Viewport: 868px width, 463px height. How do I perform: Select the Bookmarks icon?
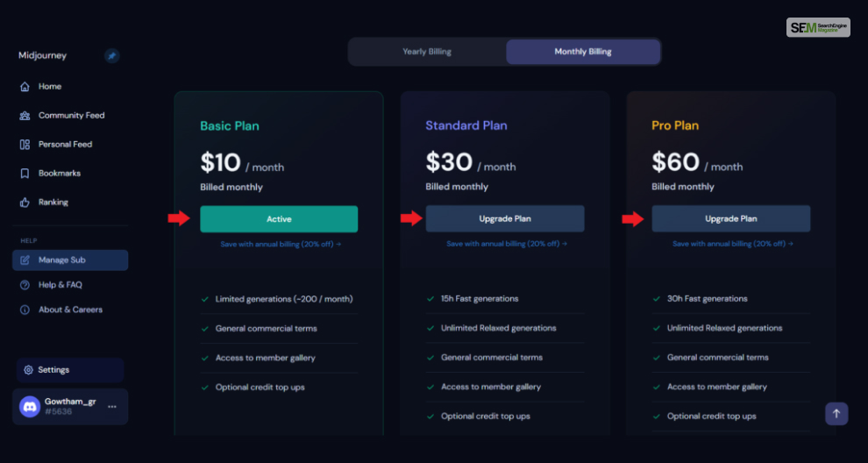tap(25, 174)
